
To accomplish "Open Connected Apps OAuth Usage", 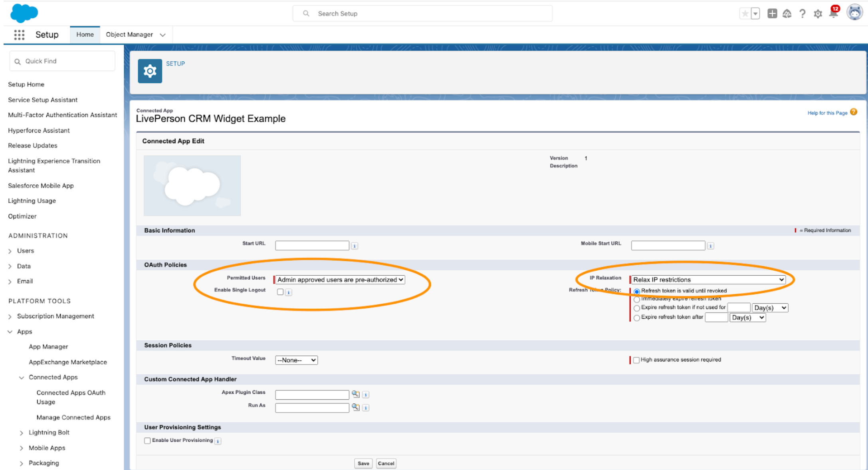I will tap(71, 397).
